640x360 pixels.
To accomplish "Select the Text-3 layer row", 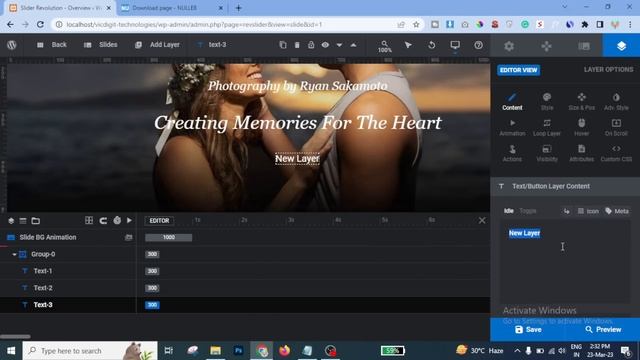I will pos(68,305).
